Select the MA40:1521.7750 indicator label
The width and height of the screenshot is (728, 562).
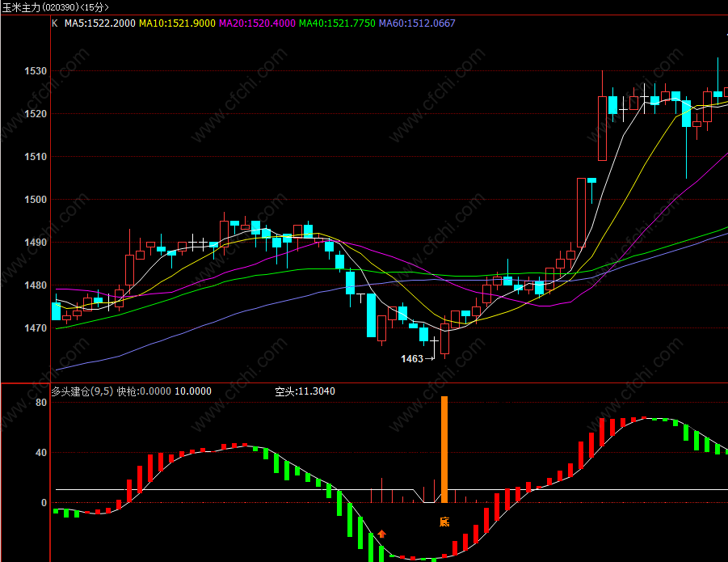point(337,23)
